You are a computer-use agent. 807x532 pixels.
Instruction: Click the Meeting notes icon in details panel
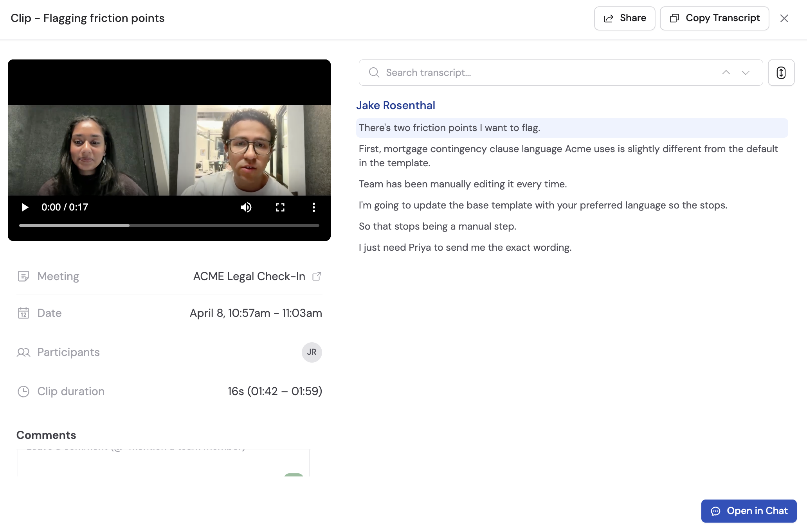click(23, 276)
